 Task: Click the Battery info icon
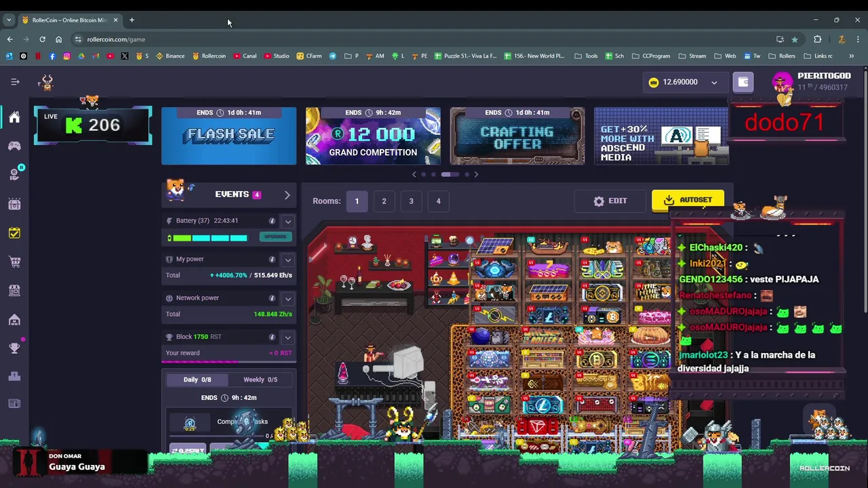pos(272,221)
